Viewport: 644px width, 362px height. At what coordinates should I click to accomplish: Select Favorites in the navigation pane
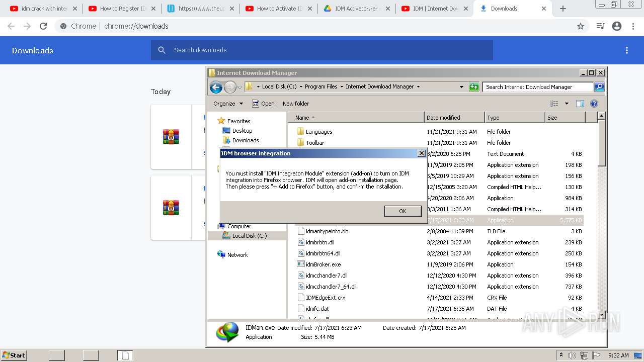pyautogui.click(x=238, y=121)
